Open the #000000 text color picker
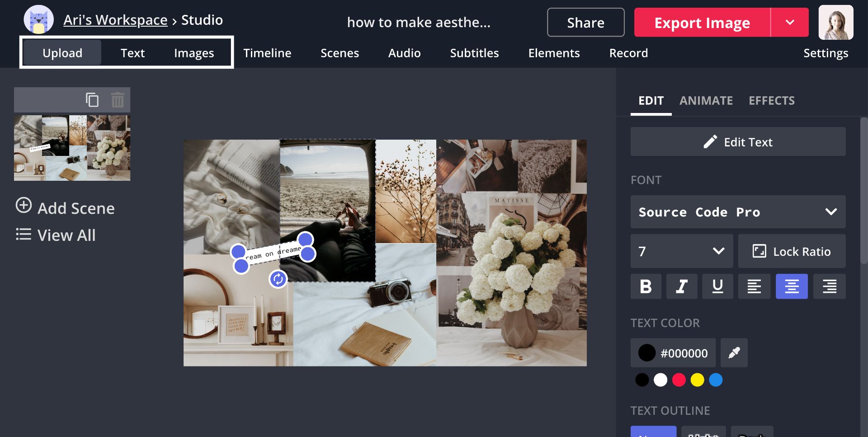 click(x=673, y=352)
